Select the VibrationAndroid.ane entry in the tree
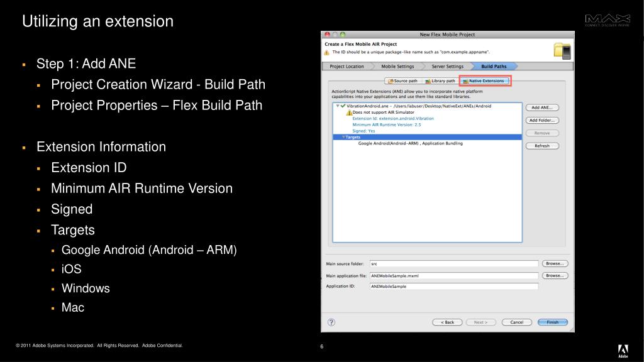Image resolution: width=644 pixels, height=362 pixels. [418, 106]
